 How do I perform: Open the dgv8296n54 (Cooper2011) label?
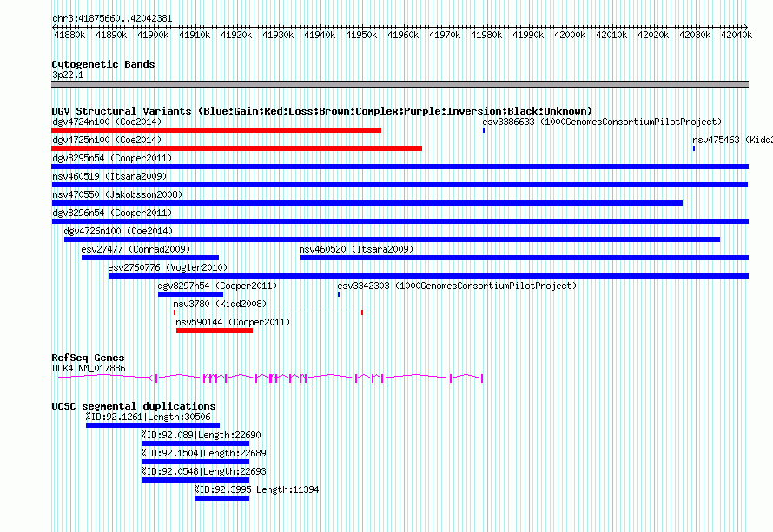click(112, 213)
